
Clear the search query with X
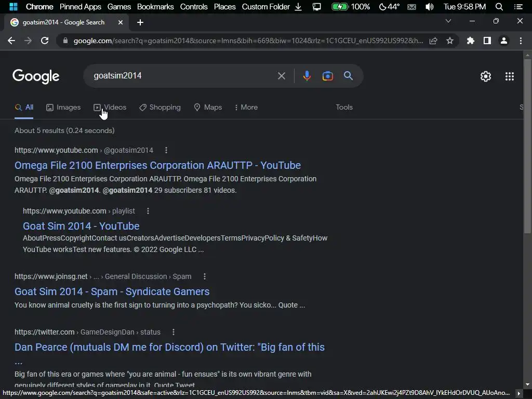(x=281, y=76)
